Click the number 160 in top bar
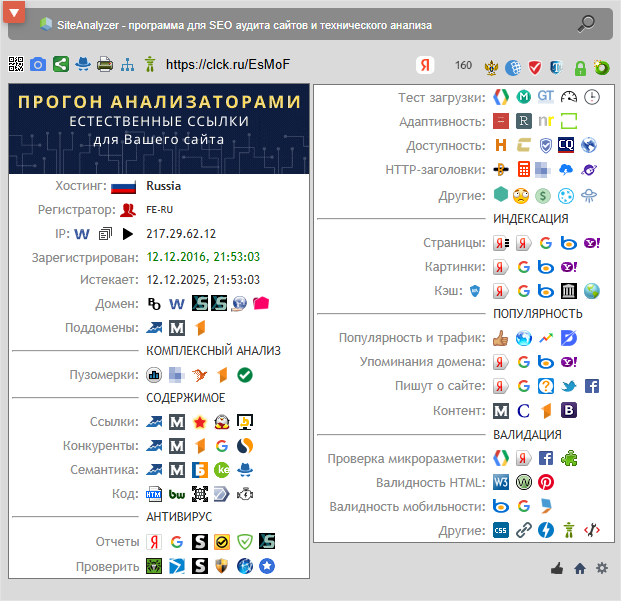 pyautogui.click(x=463, y=65)
